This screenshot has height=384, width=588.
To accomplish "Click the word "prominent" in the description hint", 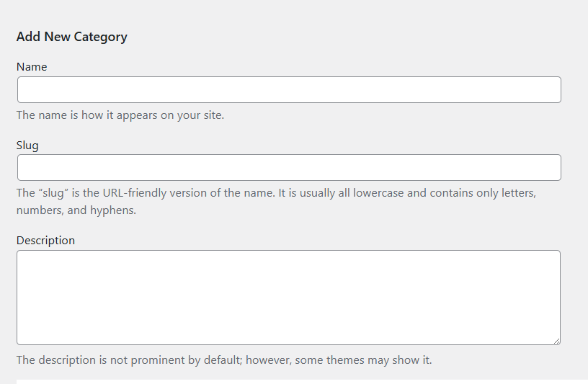I will tap(148, 360).
